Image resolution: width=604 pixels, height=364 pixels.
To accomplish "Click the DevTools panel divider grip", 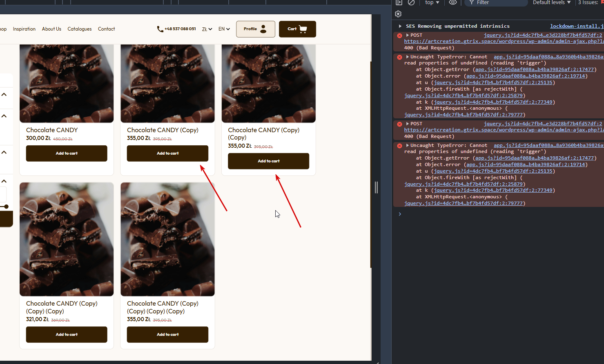I will pos(376,187).
